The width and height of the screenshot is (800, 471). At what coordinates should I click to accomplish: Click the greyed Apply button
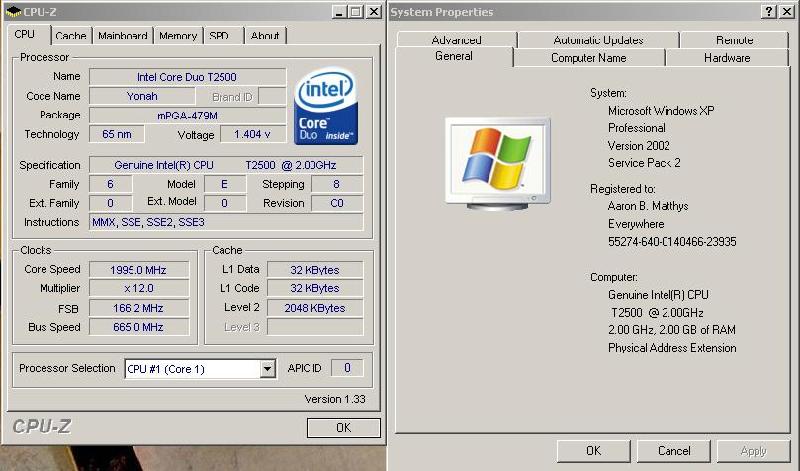753,451
